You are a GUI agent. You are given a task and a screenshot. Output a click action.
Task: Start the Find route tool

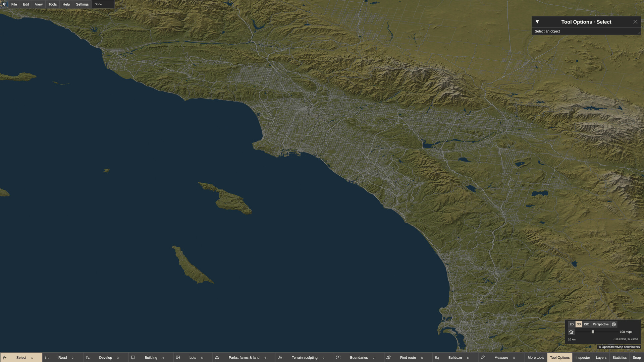tap(408, 357)
